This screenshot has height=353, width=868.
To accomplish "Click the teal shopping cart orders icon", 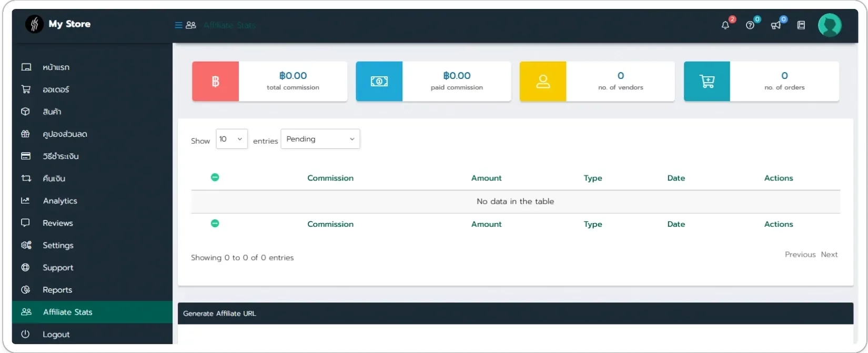I will (x=707, y=82).
